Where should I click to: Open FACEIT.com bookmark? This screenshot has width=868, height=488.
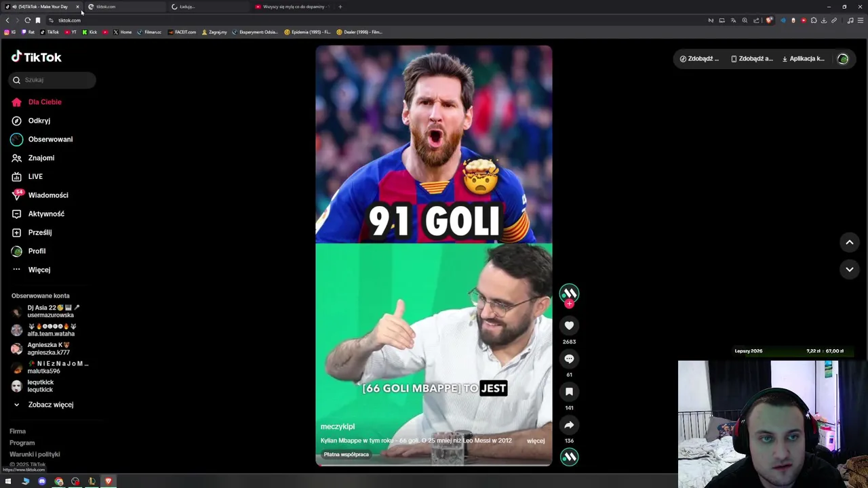click(x=182, y=32)
